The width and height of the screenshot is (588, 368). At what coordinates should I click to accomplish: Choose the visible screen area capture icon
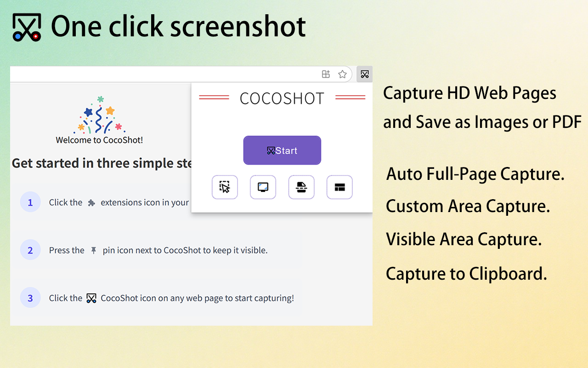click(x=263, y=187)
